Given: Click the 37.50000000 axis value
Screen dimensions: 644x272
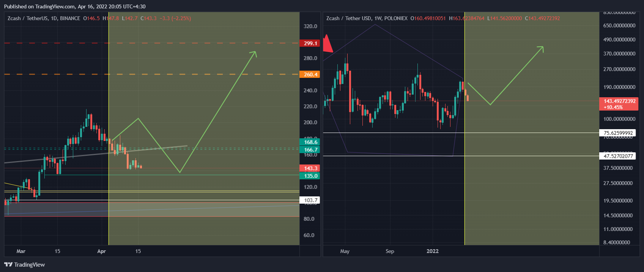Looking at the screenshot, I should click(x=618, y=168).
